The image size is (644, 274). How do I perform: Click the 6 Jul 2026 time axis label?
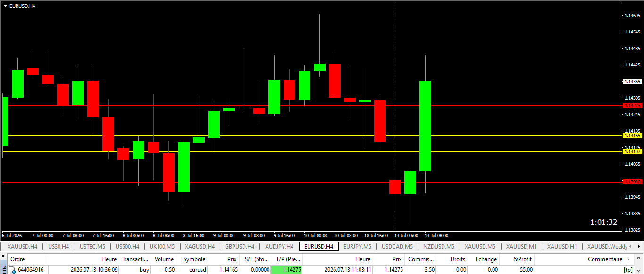tap(12, 235)
